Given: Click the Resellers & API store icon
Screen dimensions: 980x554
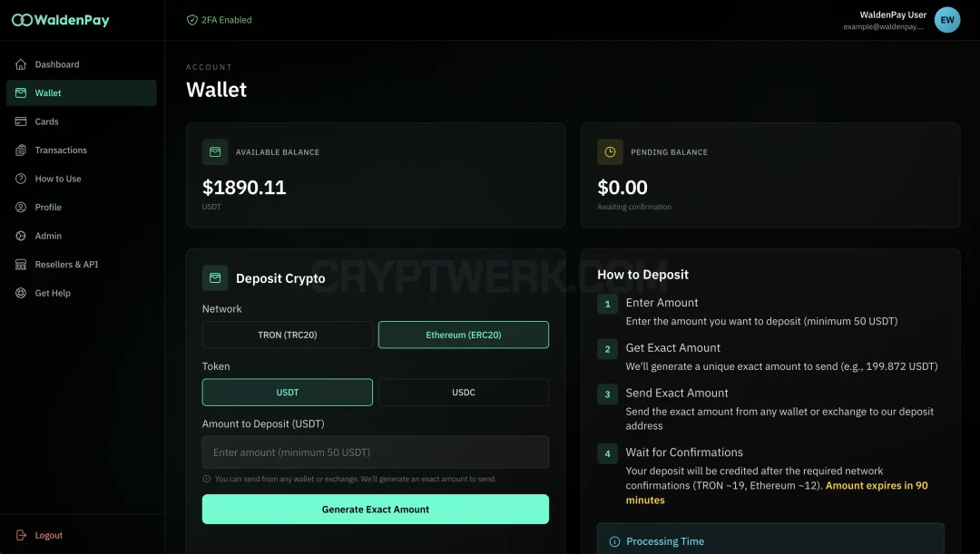Looking at the screenshot, I should point(21,264).
